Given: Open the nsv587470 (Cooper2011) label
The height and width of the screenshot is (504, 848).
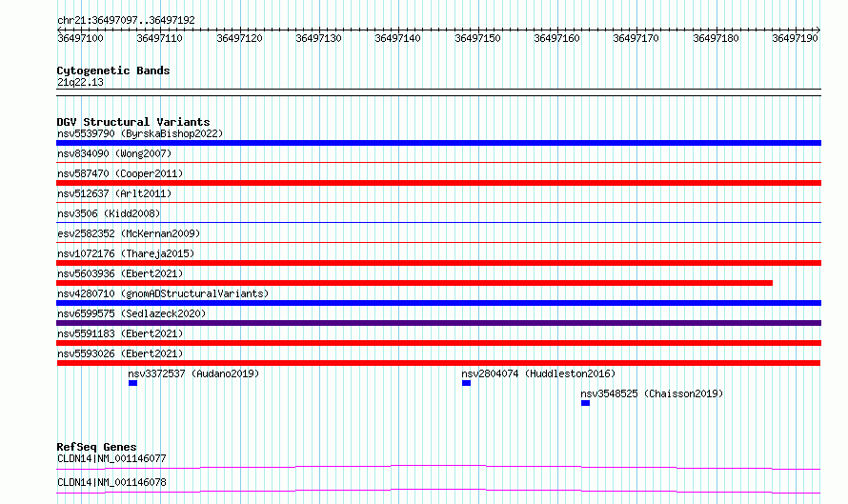Looking at the screenshot, I should 120,173.
